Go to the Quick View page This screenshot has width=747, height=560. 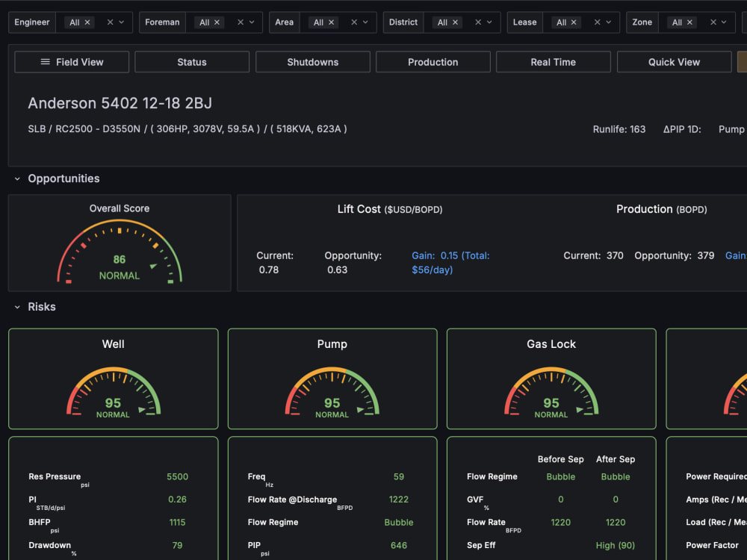coord(674,62)
